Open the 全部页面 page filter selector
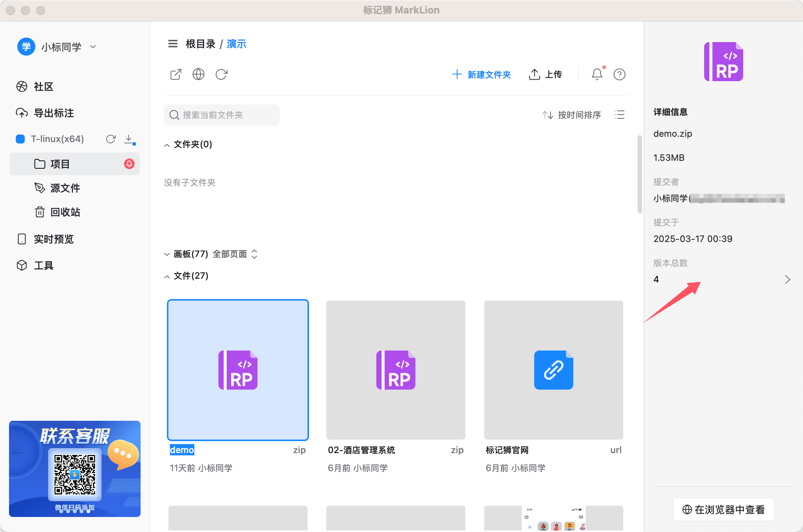The width and height of the screenshot is (803, 532). point(235,254)
